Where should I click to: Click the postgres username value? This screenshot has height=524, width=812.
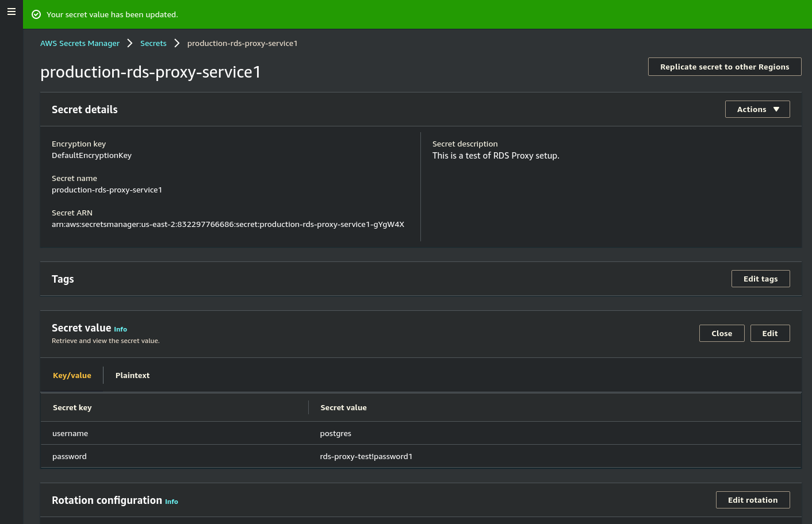[x=335, y=433]
